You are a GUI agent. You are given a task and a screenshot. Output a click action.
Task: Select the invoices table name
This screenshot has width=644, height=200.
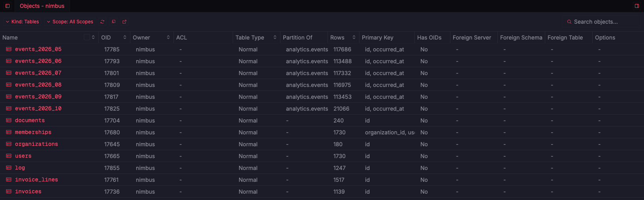click(x=28, y=191)
